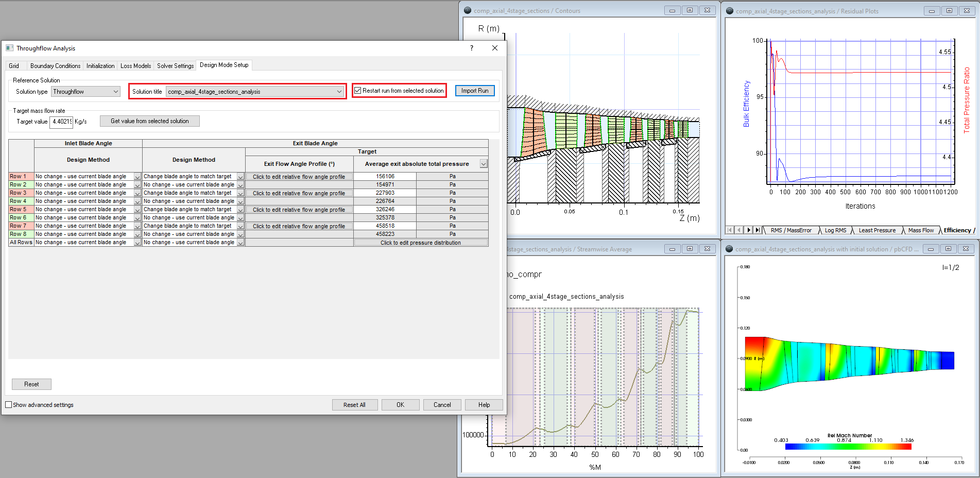Maximize the pbCFD window
980x478 pixels.
coord(948,249)
